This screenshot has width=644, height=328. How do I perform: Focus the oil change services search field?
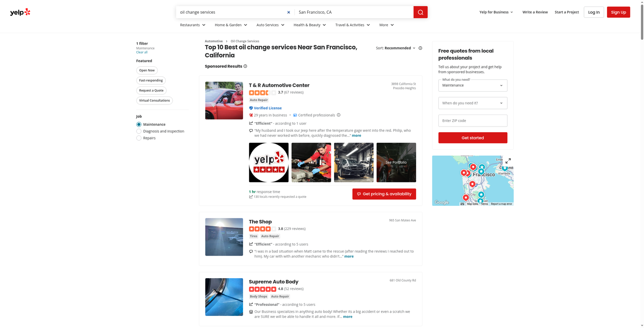231,12
